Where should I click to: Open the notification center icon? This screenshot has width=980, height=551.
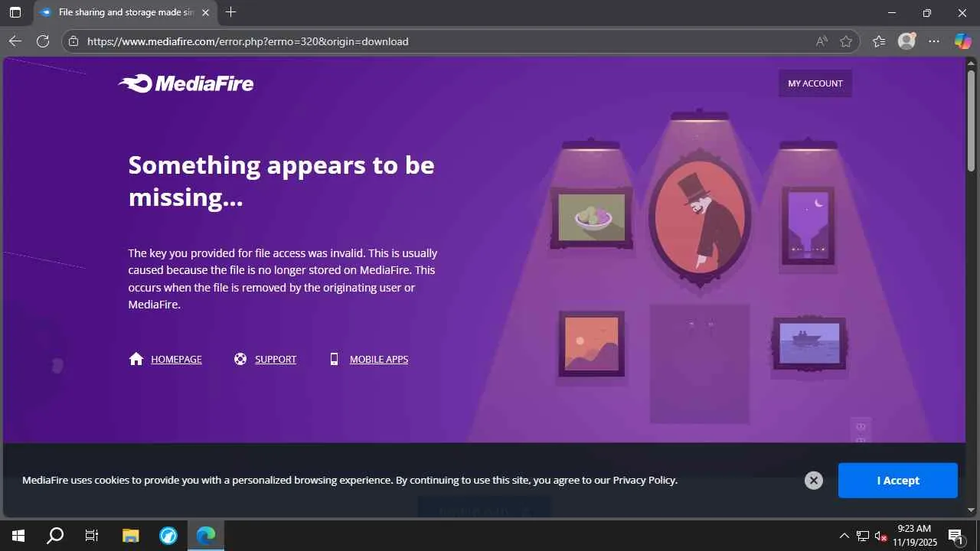(x=955, y=536)
